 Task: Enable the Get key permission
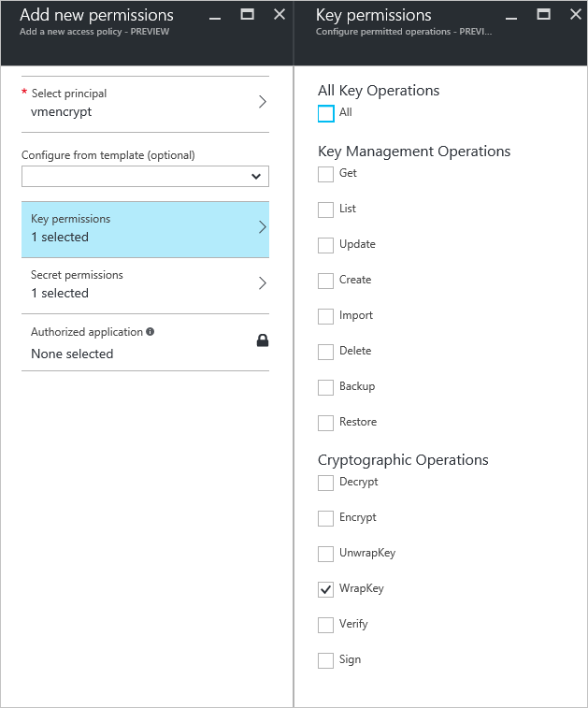click(325, 174)
